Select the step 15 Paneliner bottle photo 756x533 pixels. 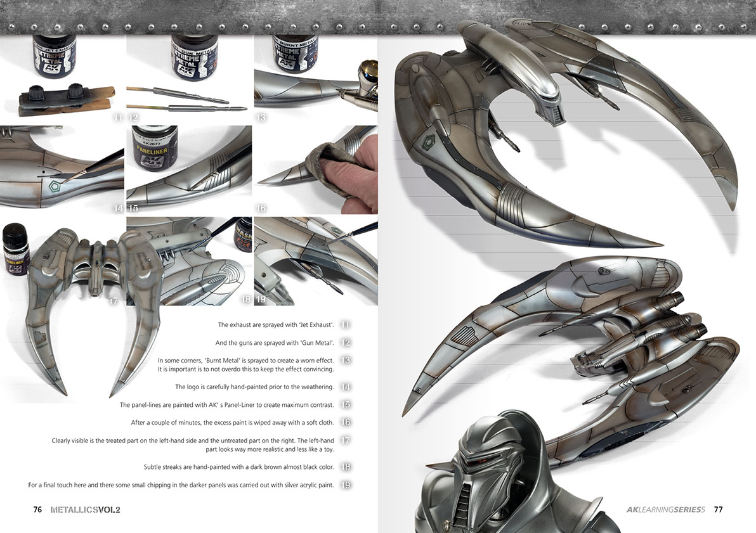coord(189,169)
